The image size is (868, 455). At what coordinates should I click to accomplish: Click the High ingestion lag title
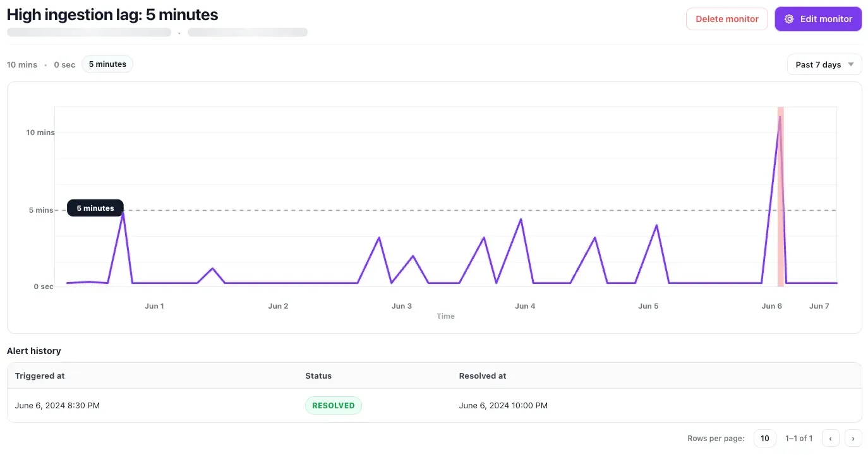[112, 15]
